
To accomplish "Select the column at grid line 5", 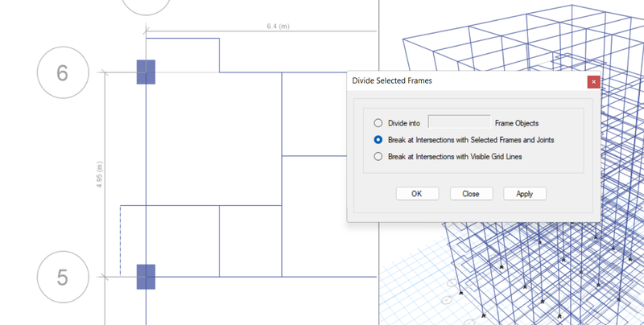I will point(146,277).
